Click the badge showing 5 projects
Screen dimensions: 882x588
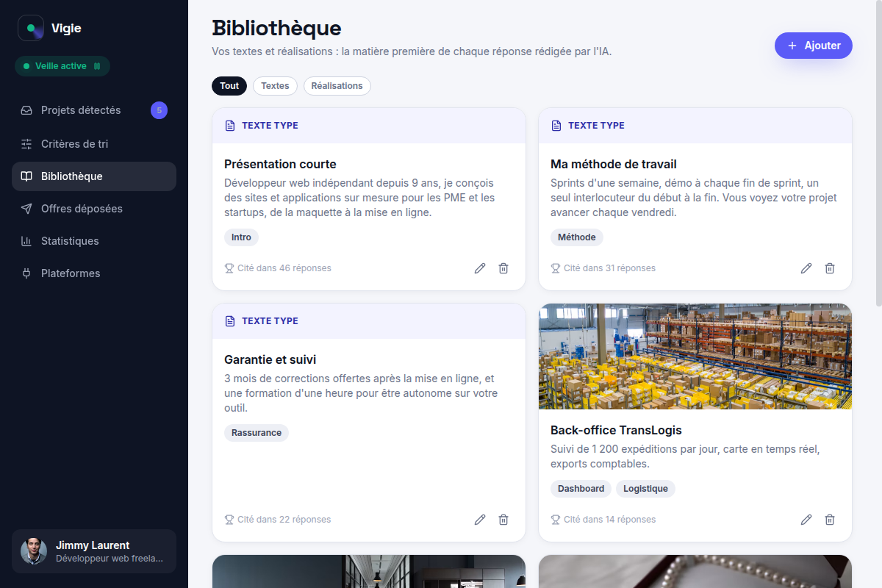pos(159,110)
